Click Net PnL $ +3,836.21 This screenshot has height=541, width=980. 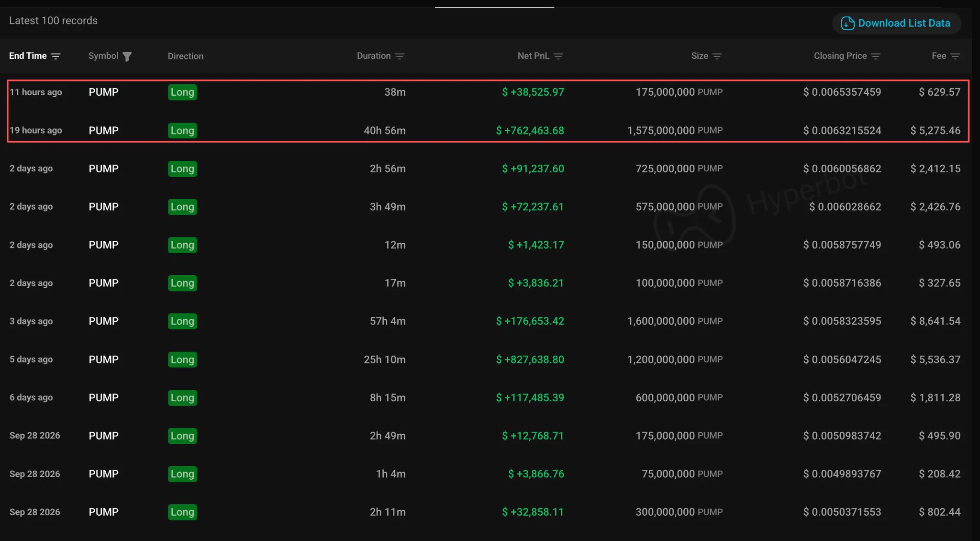[536, 283]
